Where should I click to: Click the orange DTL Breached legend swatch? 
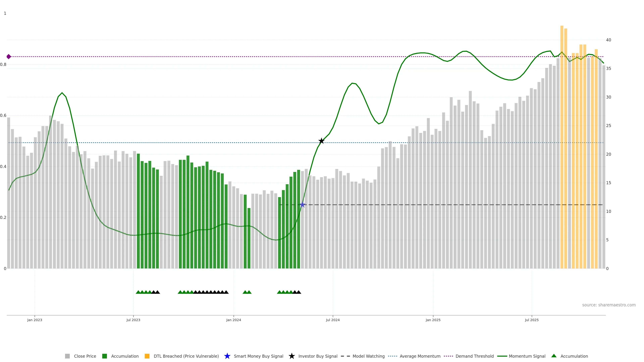pos(147,356)
